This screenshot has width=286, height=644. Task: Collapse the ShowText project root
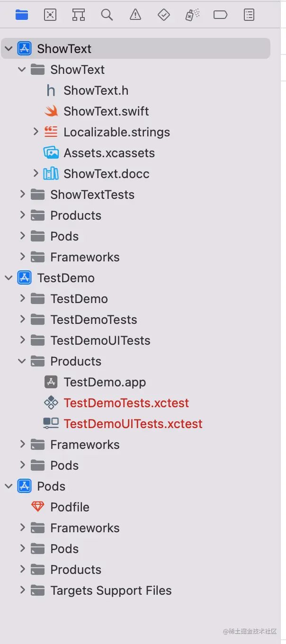click(9, 49)
